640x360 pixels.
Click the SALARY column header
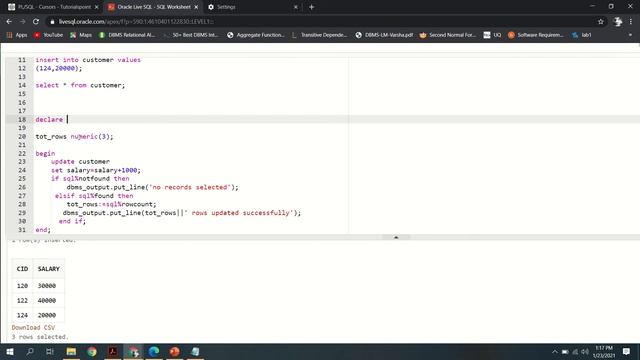[49, 269]
